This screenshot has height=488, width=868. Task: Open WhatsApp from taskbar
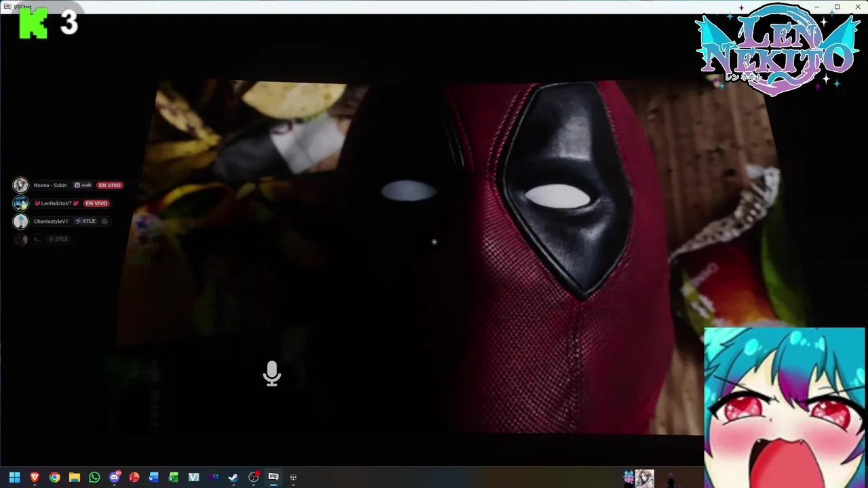click(x=94, y=477)
